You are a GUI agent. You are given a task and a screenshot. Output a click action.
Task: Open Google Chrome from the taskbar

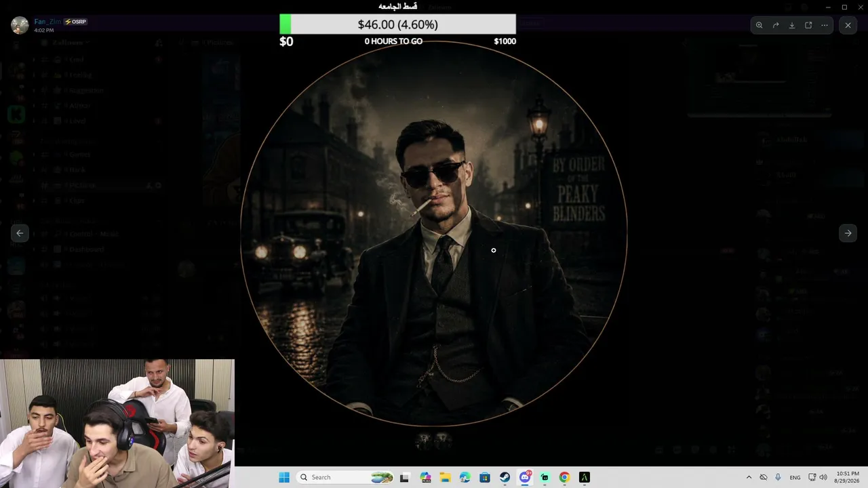564,477
